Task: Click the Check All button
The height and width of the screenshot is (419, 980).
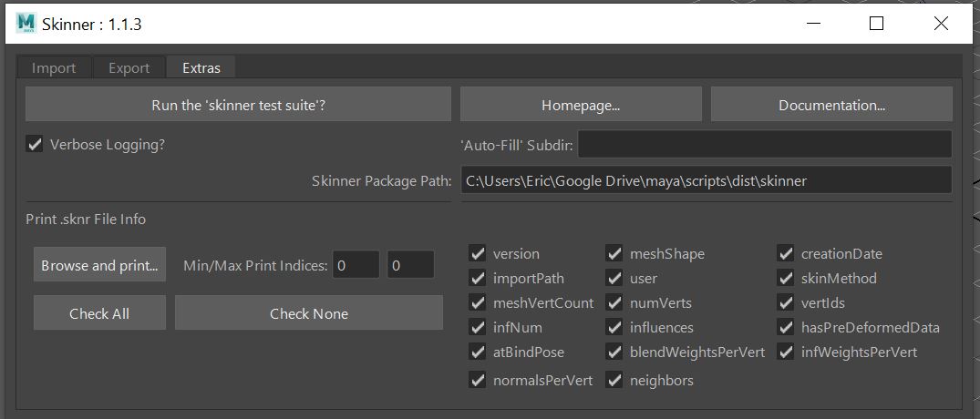Action: click(99, 312)
